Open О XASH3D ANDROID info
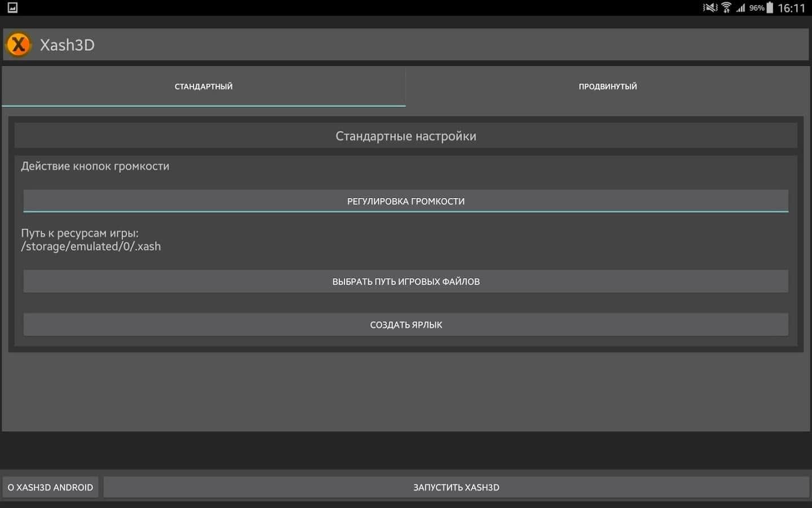 [x=50, y=487]
